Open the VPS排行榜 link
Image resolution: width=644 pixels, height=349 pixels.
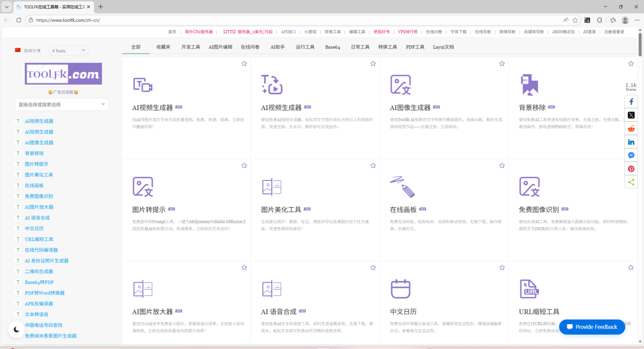point(408,32)
